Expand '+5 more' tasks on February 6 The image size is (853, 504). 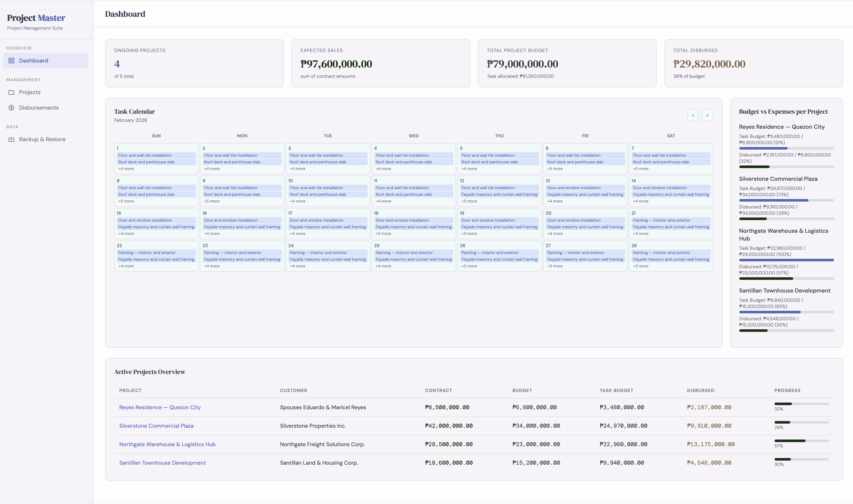[555, 169]
